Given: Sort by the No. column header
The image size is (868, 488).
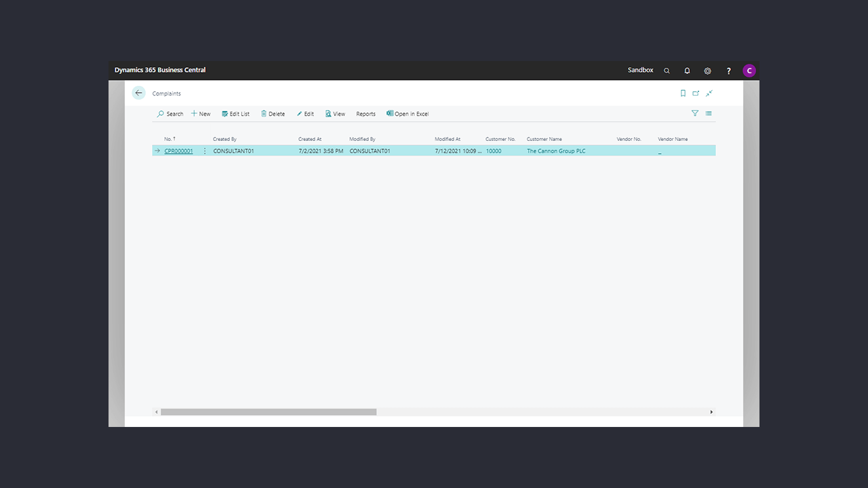Looking at the screenshot, I should [170, 139].
